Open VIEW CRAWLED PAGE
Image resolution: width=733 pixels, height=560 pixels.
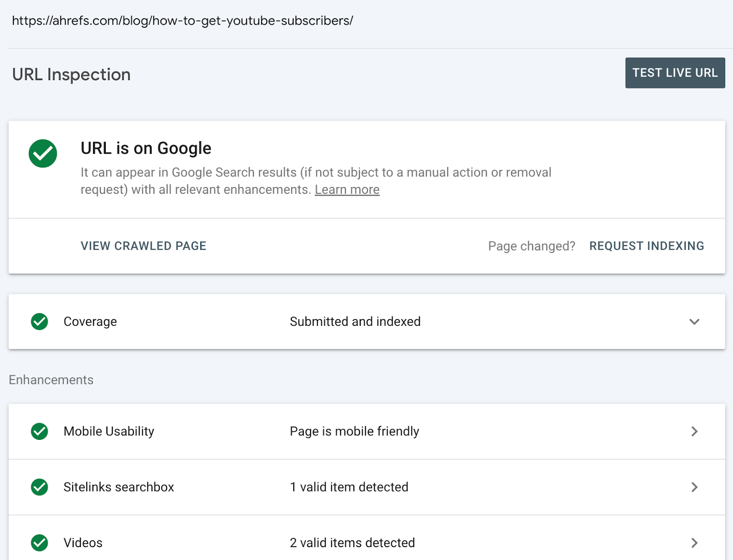coord(143,246)
